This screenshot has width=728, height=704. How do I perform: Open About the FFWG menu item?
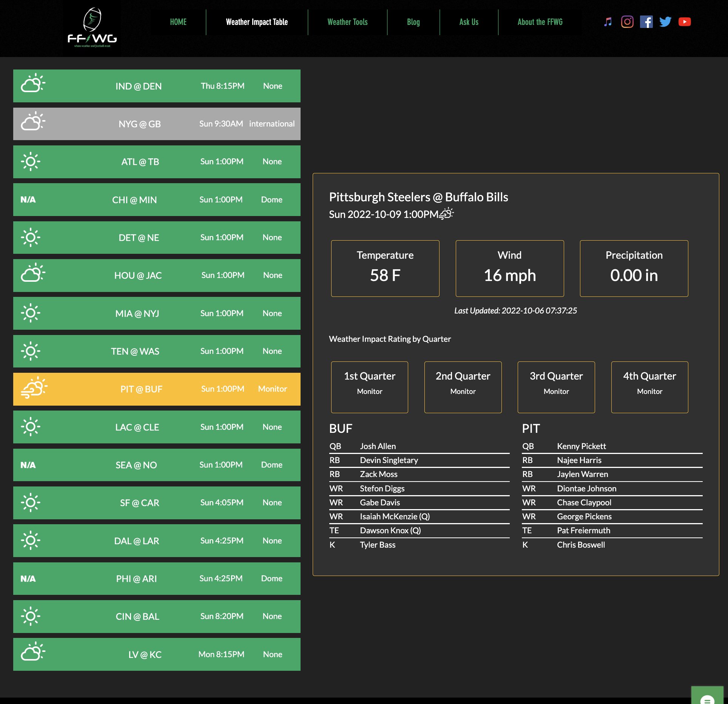pos(540,22)
